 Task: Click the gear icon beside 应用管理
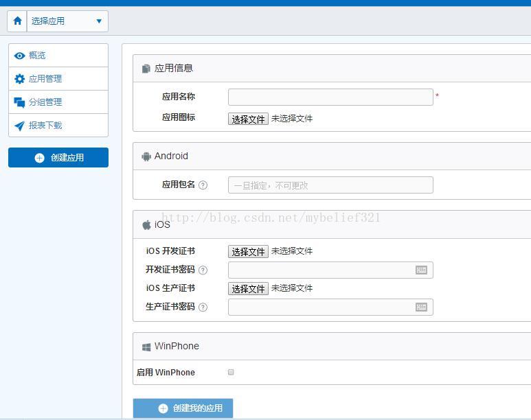click(20, 79)
